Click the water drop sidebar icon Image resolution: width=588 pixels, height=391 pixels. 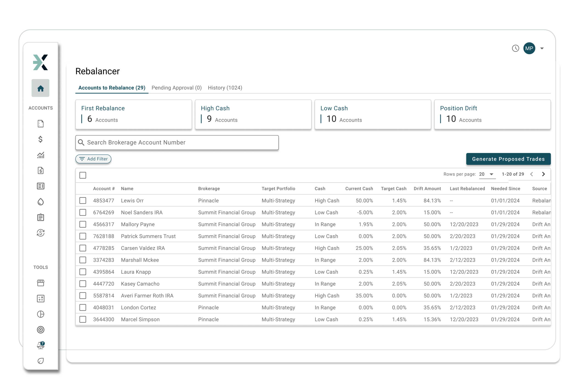pyautogui.click(x=40, y=202)
